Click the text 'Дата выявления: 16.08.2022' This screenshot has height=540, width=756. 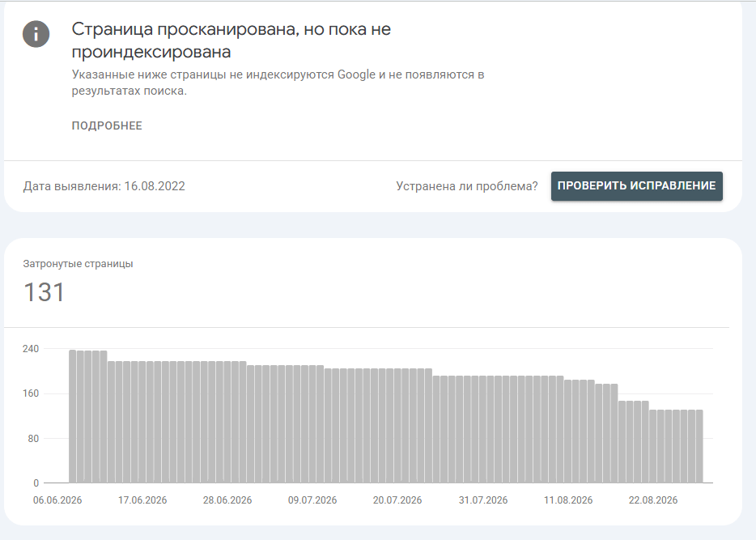(104, 186)
